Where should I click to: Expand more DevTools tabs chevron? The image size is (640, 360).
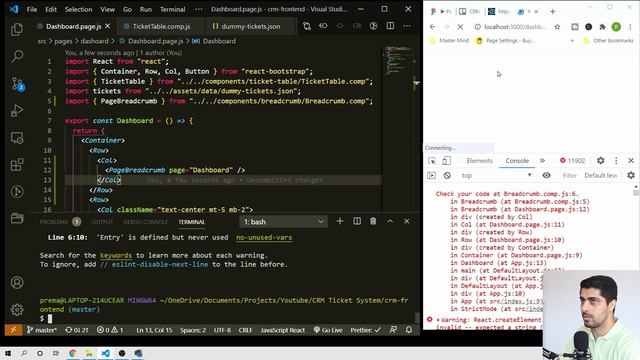(542, 161)
